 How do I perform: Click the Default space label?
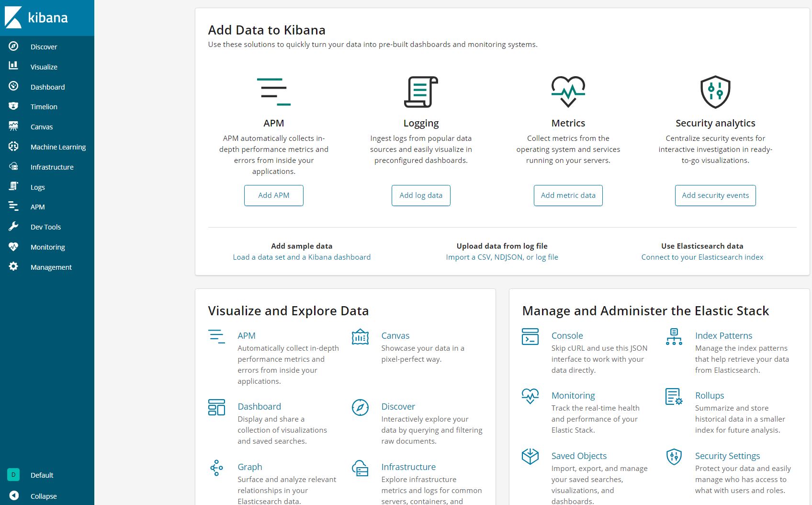[42, 475]
